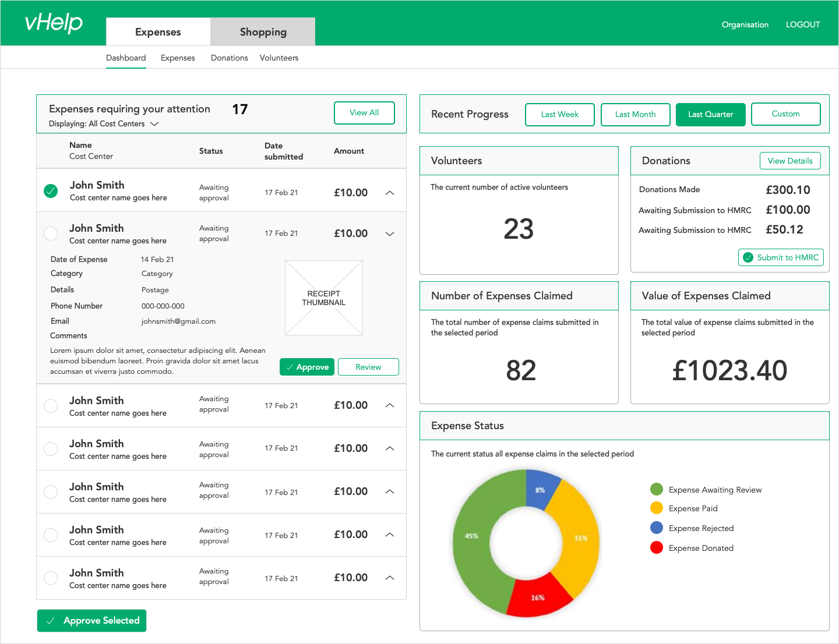Click the £1023.40 value of expenses claimed
839x644 pixels.
tap(729, 370)
